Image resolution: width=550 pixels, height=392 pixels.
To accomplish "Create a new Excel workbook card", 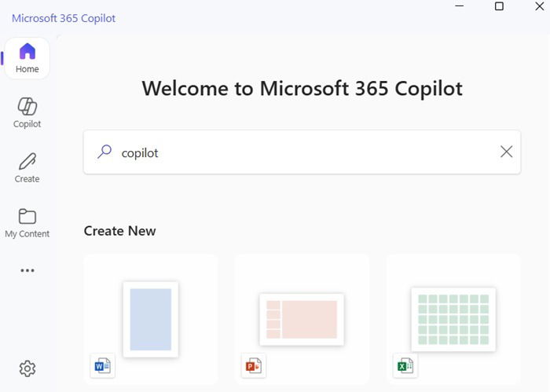I will tap(453, 319).
